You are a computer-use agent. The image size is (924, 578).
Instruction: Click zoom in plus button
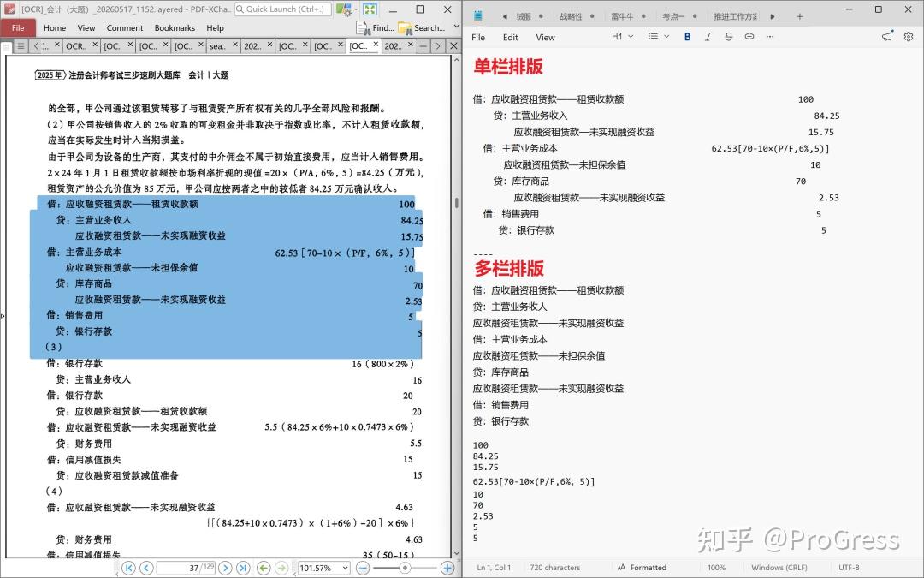pos(447,568)
